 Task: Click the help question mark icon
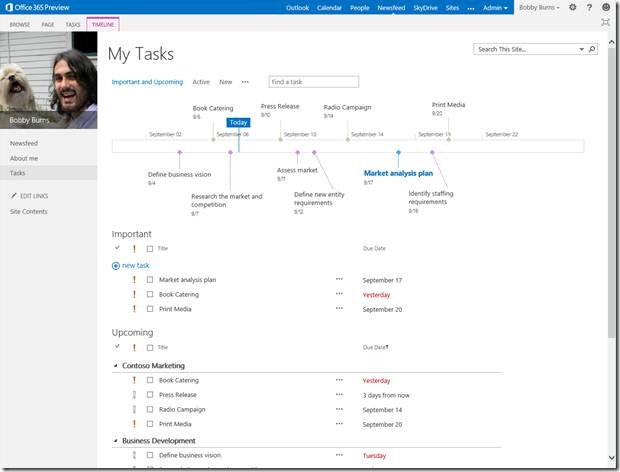click(x=589, y=7)
